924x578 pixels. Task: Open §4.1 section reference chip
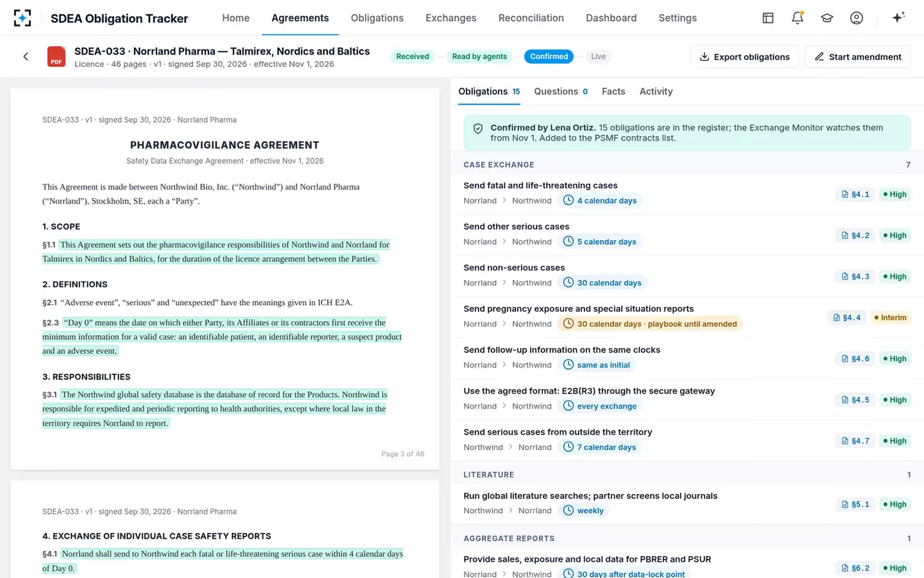[x=855, y=195]
